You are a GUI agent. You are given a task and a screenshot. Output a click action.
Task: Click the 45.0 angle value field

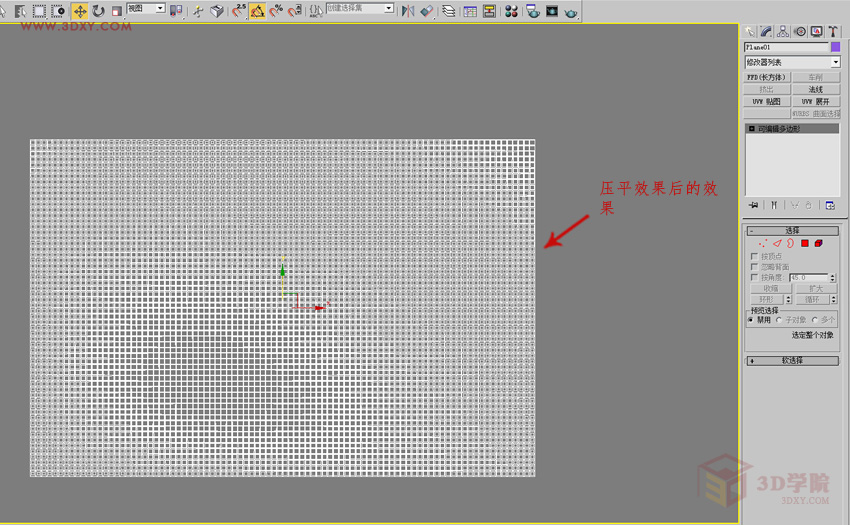(809, 278)
